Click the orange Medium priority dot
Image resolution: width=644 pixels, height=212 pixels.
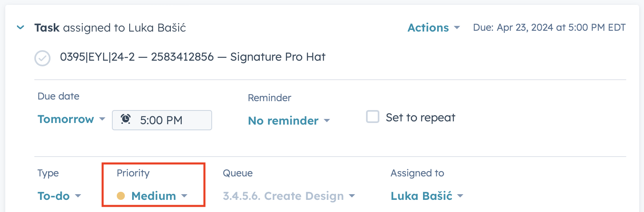point(121,196)
